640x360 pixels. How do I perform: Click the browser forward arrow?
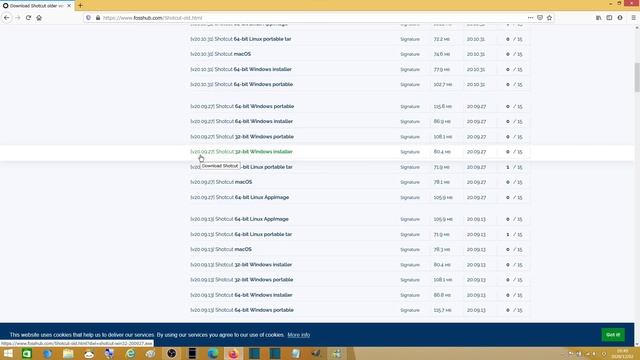pyautogui.click(x=17, y=18)
